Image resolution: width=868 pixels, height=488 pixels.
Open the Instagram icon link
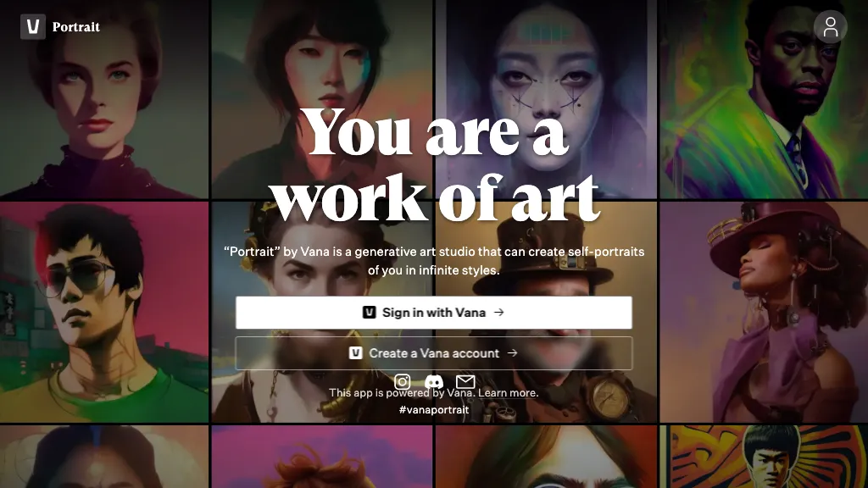[x=403, y=382]
